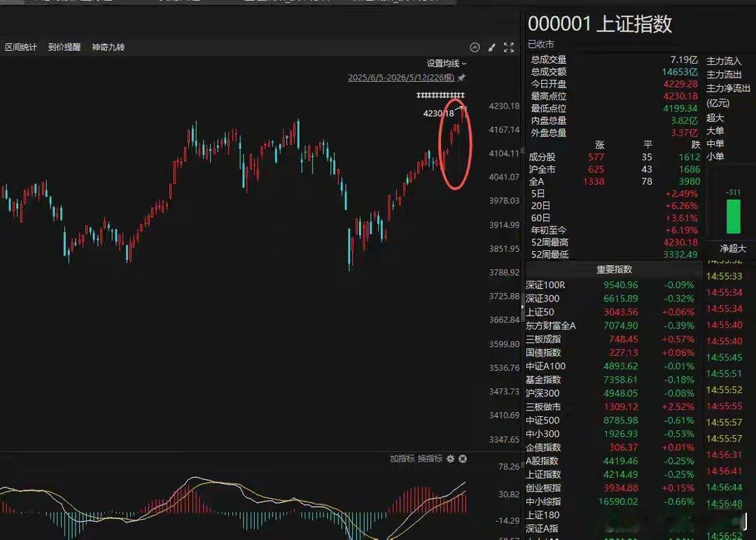
Task: Click the 最低点位 value 4199.34
Action: point(680,108)
